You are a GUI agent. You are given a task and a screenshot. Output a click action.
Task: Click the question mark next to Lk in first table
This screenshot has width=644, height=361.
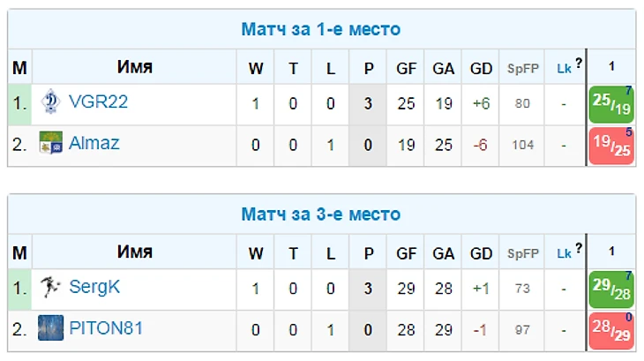click(x=579, y=64)
